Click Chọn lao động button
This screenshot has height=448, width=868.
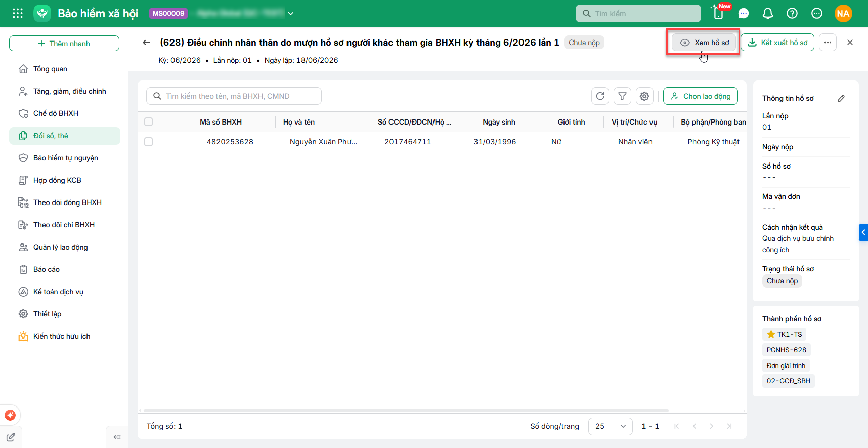[x=701, y=96]
